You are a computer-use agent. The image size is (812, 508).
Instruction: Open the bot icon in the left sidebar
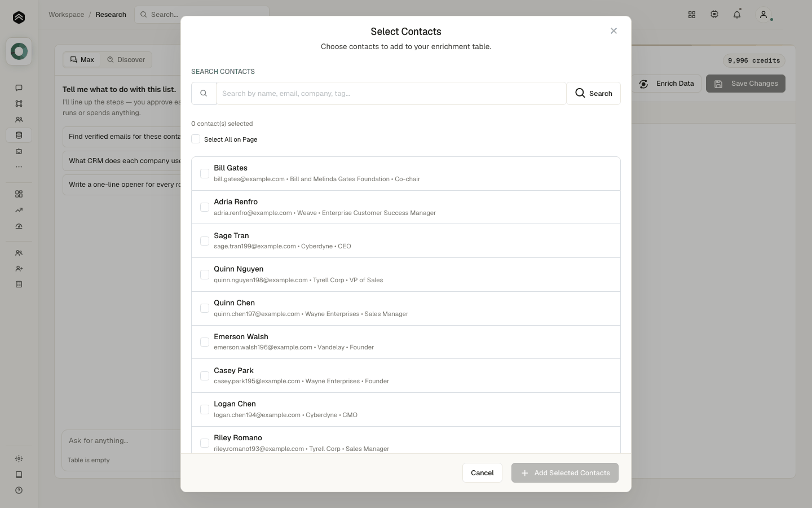pyautogui.click(x=19, y=151)
